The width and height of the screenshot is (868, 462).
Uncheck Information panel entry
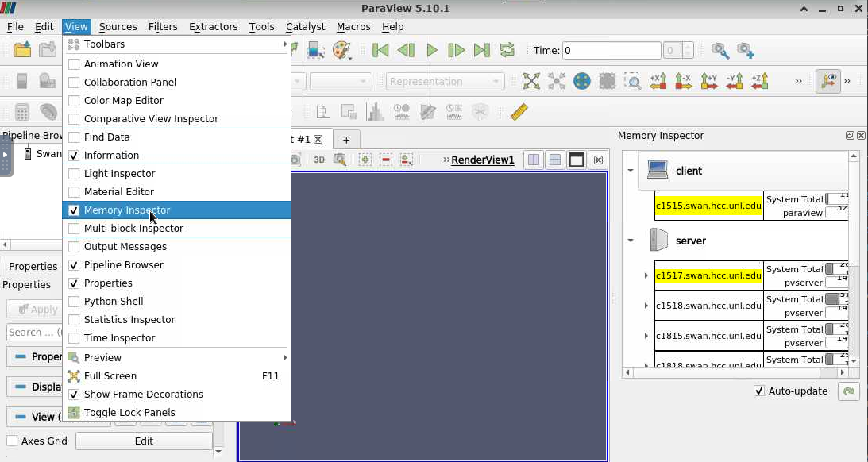pyautogui.click(x=176, y=156)
